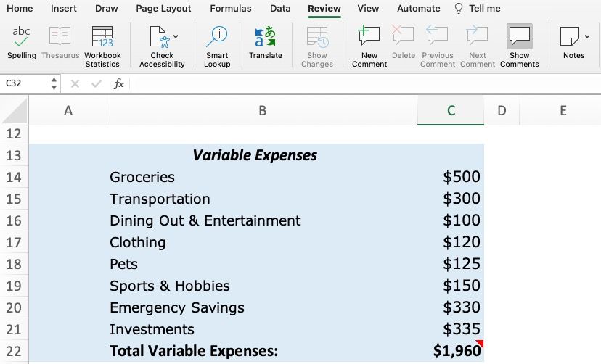
Task: Open Smart Lookup
Action: pos(217,46)
